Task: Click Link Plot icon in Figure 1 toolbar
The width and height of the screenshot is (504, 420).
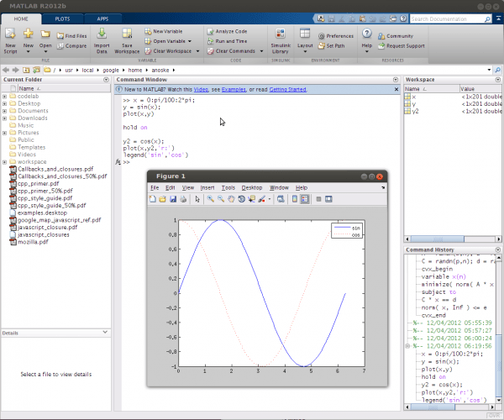Action: (x=281, y=199)
